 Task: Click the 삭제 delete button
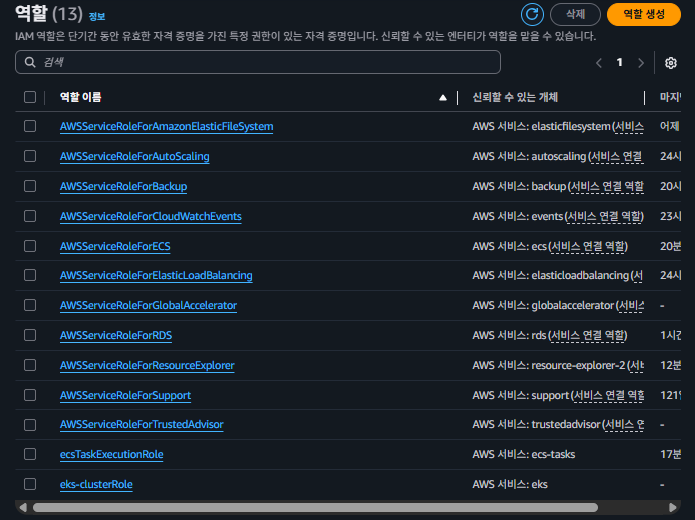(x=575, y=14)
